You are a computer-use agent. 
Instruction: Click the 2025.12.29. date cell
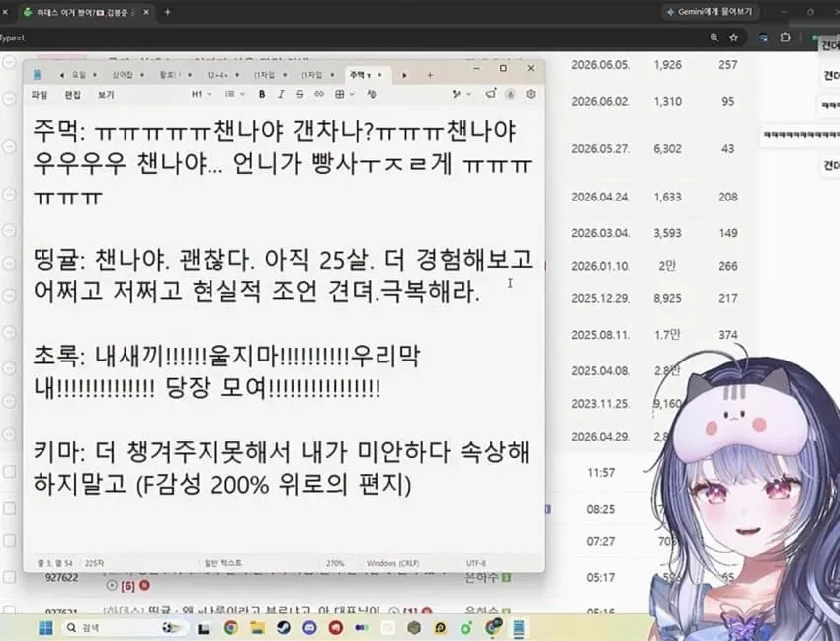601,298
